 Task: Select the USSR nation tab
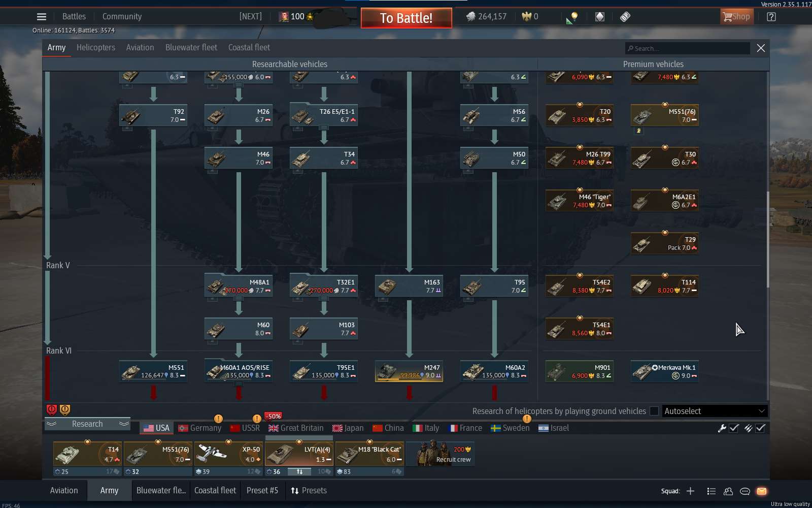[245, 428]
